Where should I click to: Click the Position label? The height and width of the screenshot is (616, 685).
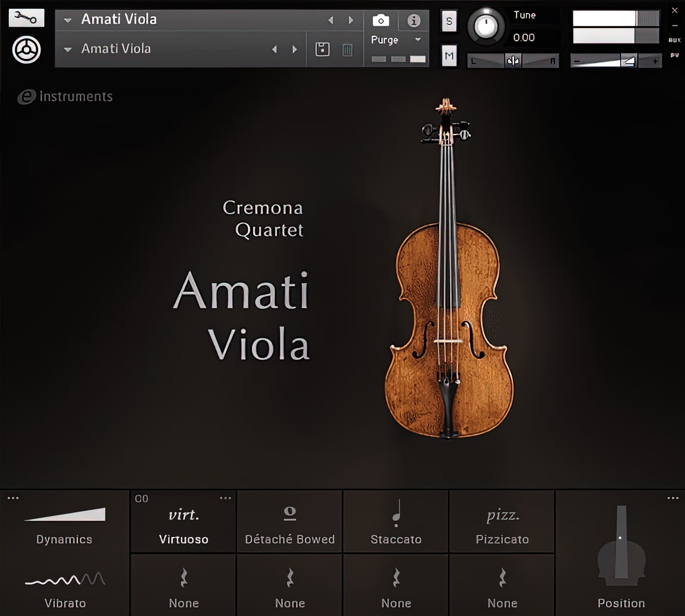[x=621, y=604]
